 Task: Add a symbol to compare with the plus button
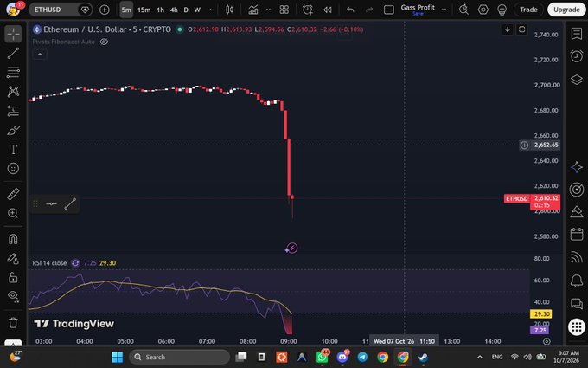click(105, 10)
